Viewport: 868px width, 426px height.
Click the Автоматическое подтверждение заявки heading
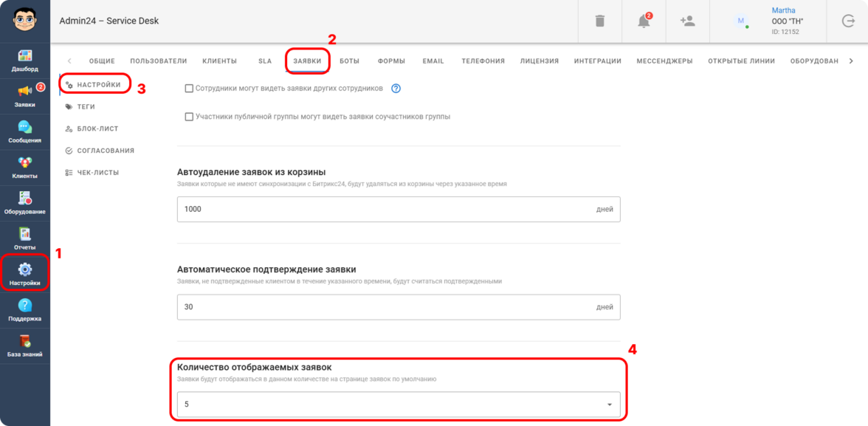[x=266, y=269]
